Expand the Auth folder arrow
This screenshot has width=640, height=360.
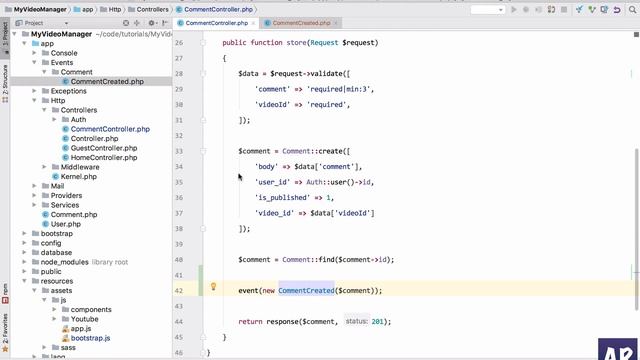(54, 120)
